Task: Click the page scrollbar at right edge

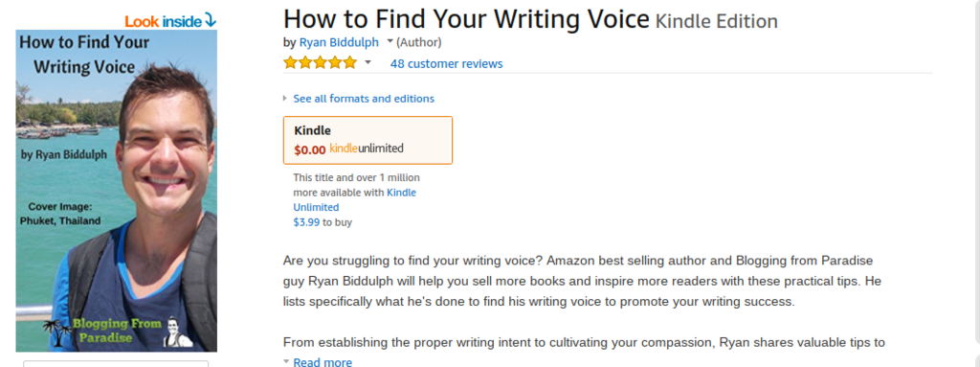Action: click(976, 169)
